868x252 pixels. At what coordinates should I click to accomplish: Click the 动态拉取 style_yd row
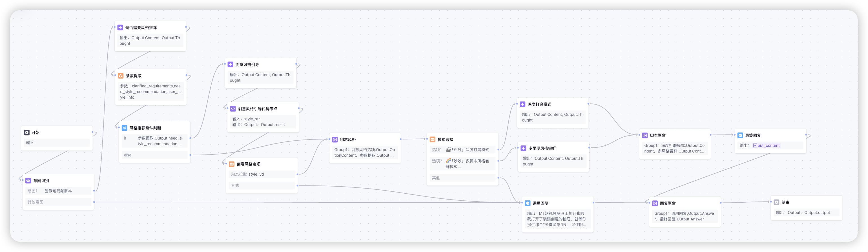click(x=262, y=174)
